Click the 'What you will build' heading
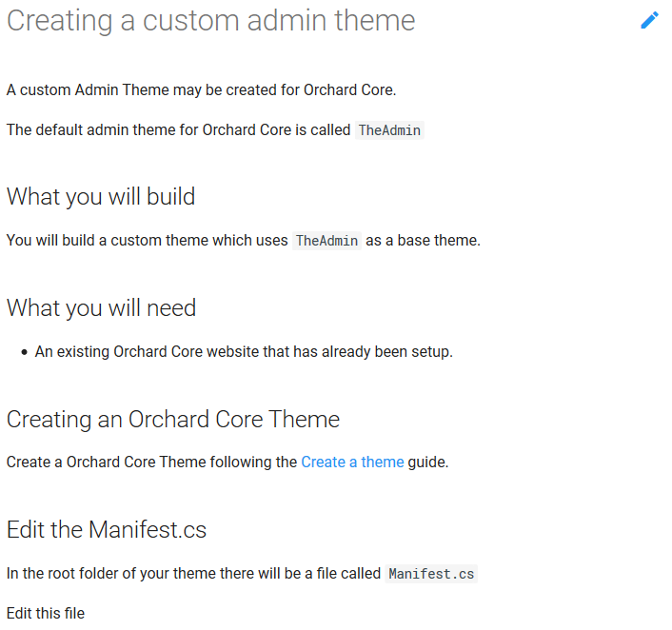 coord(101,197)
